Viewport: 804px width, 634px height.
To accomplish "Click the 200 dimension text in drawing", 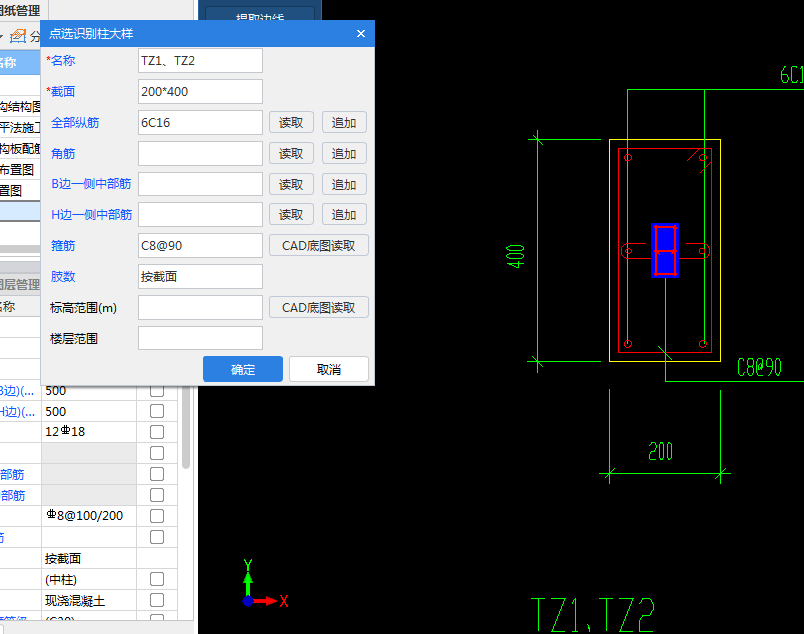I will 660,451.
